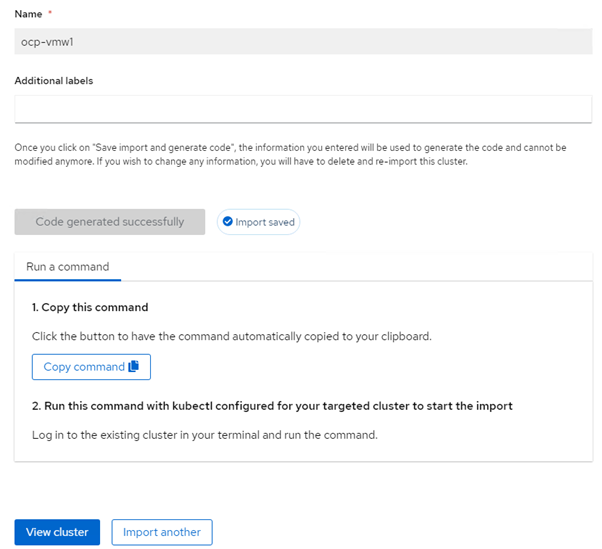Click the Name field label
The width and height of the screenshot is (602, 549).
[28, 12]
